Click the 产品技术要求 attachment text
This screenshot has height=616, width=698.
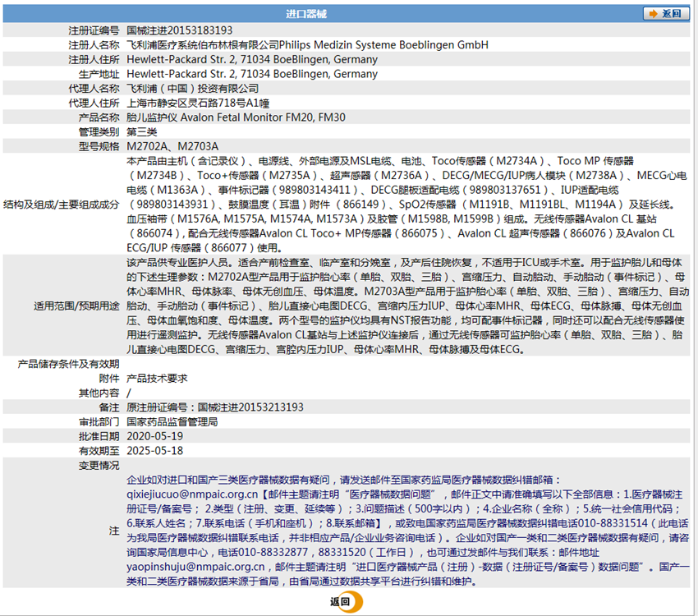click(x=157, y=379)
